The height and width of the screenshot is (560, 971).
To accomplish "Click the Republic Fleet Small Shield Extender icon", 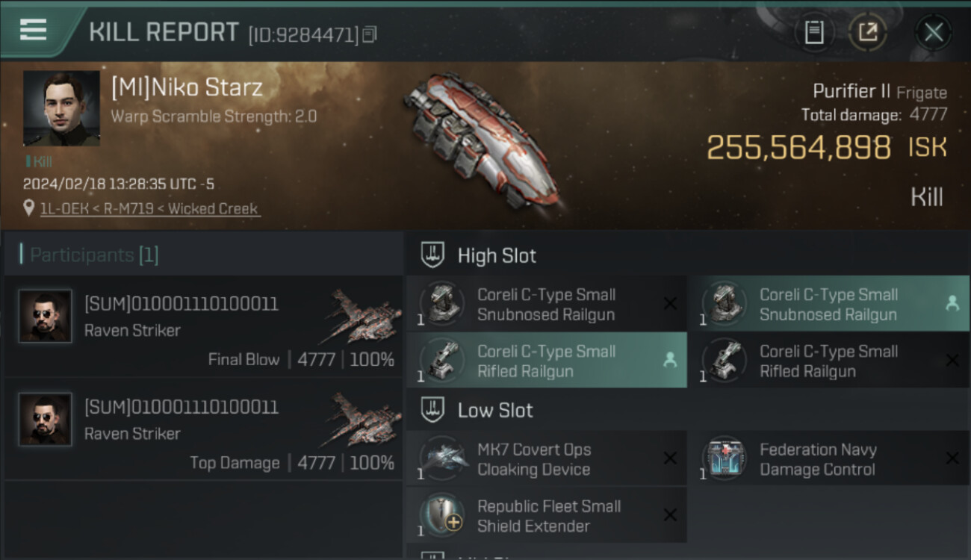I will pos(444,514).
